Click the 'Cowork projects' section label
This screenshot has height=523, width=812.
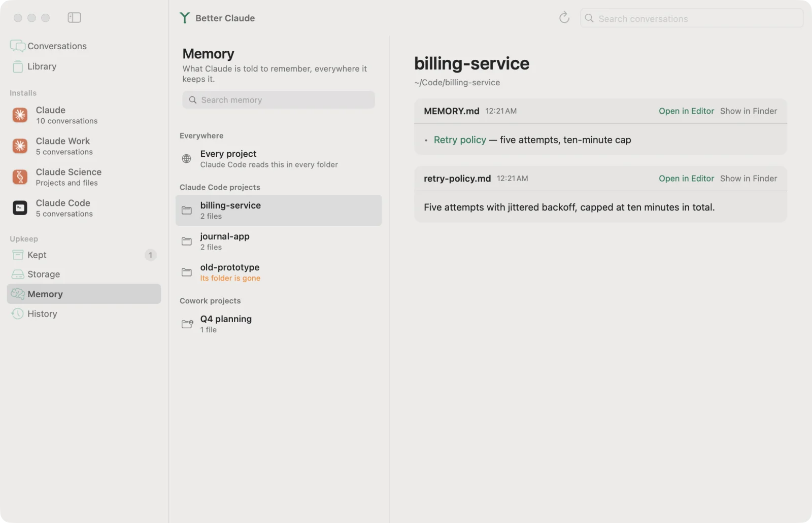tap(210, 301)
